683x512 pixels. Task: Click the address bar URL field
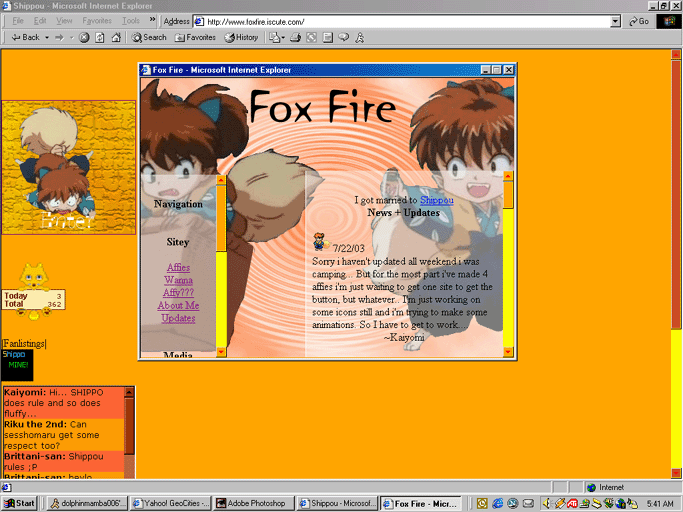pos(402,21)
